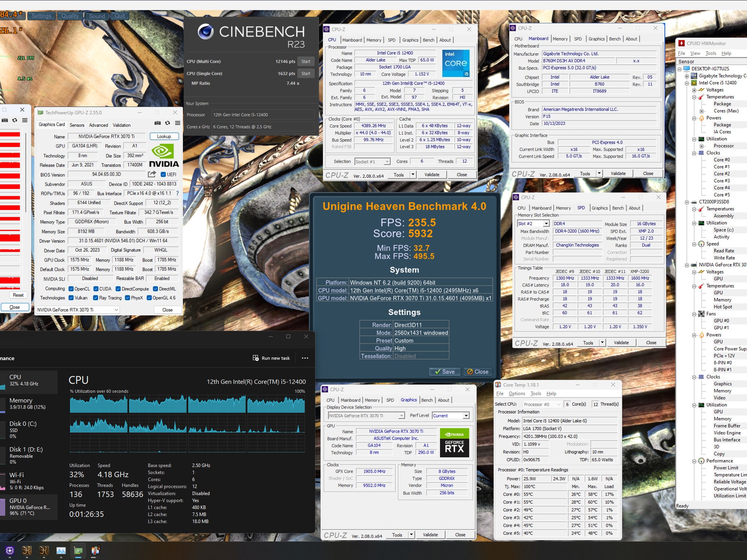Image resolution: width=747 pixels, height=560 pixels.
Task: Open Perf Level Current dropdown in CPU-Z Graphics
Action: pyautogui.click(x=451, y=416)
